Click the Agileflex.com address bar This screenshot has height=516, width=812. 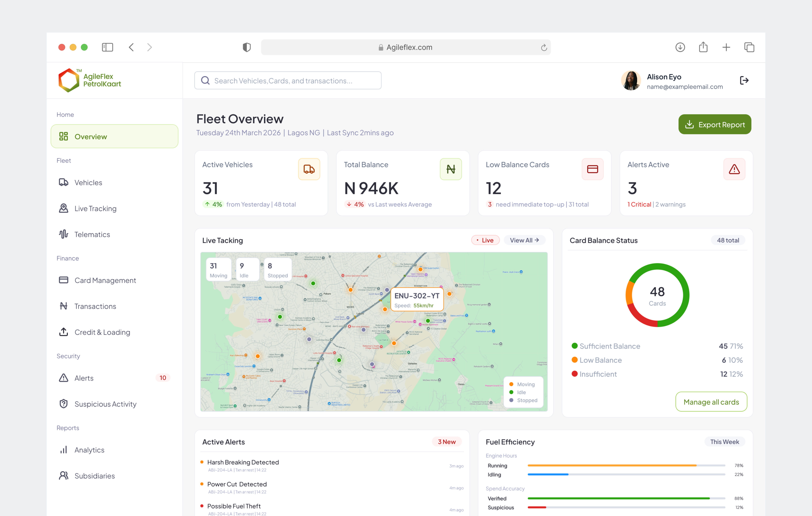[x=406, y=47]
